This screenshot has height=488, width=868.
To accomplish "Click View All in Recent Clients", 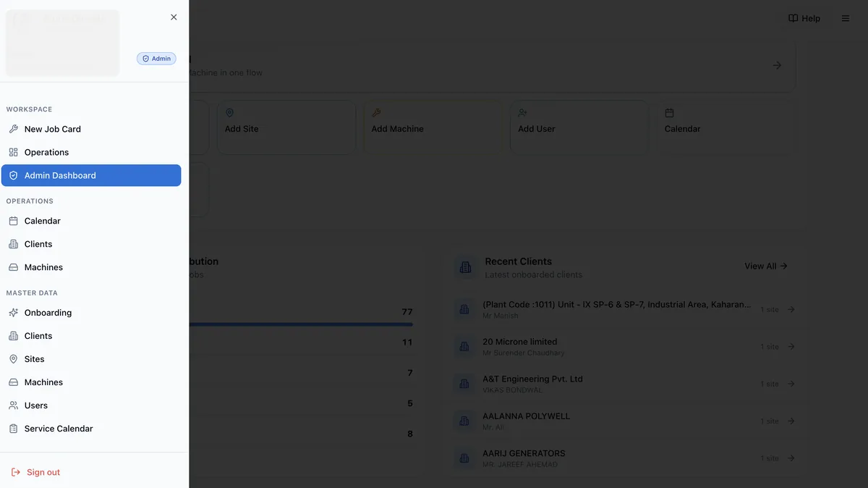I will click(x=766, y=266).
